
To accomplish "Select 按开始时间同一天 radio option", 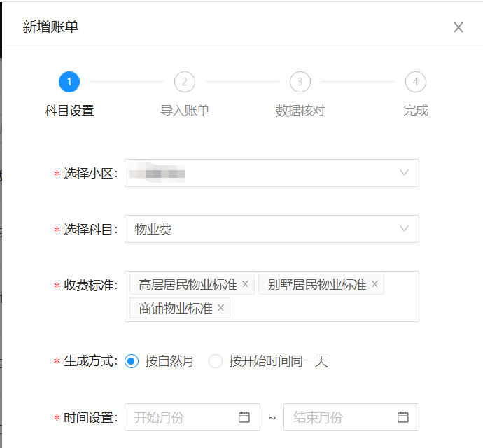I will coord(216,361).
